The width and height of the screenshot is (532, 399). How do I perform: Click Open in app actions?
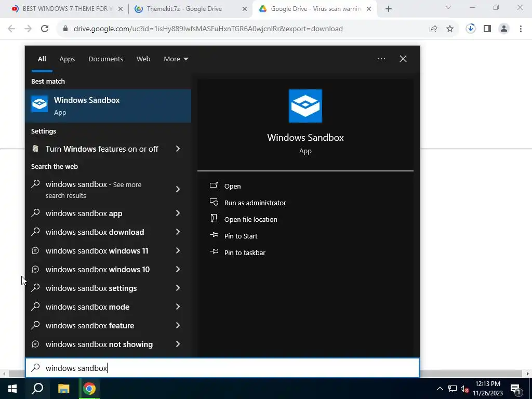point(232,186)
